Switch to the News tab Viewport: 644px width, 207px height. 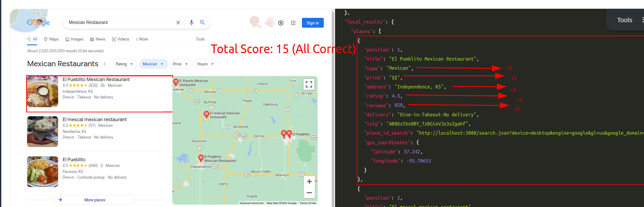point(98,39)
